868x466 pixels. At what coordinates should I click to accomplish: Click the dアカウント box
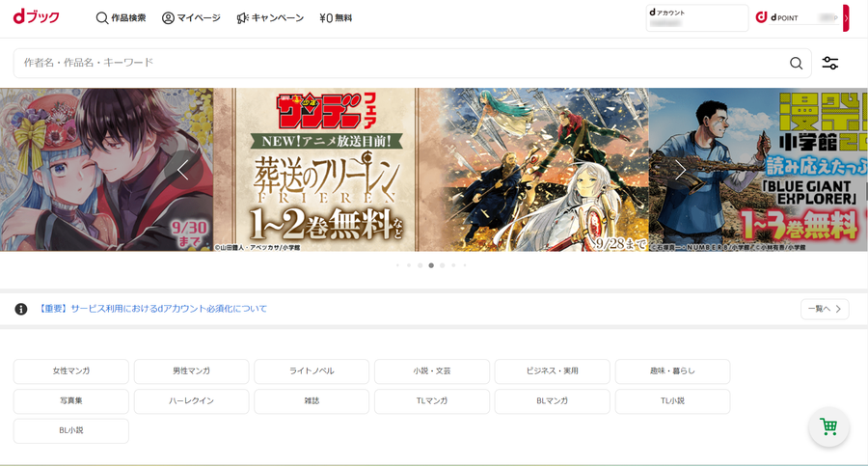click(x=697, y=18)
